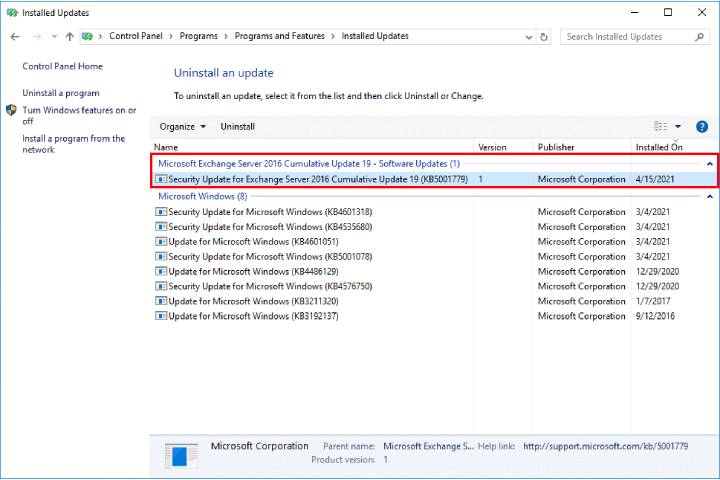
Task: Click the 4/15/2021 installed date cell
Action: (655, 179)
